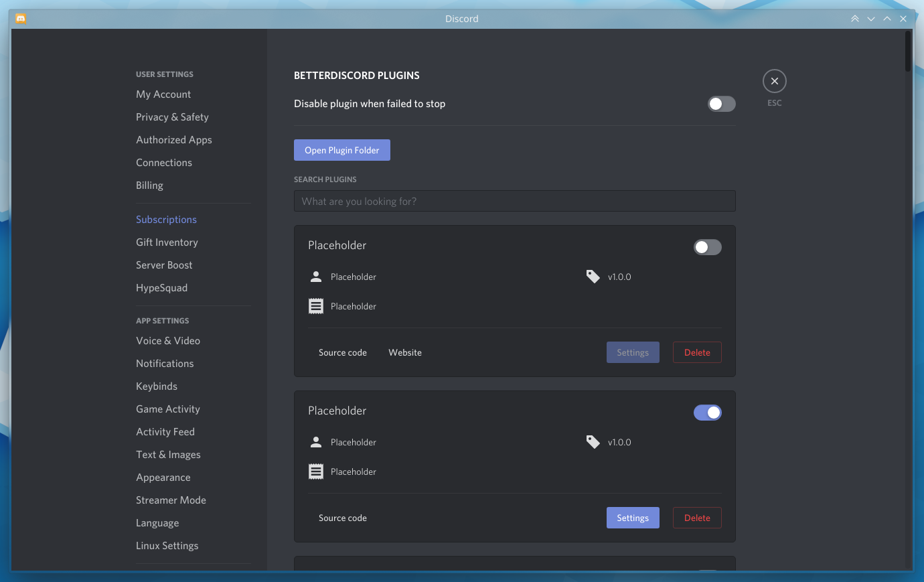This screenshot has height=582, width=924.
Task: Select Appearance in the settings sidebar
Action: click(163, 477)
